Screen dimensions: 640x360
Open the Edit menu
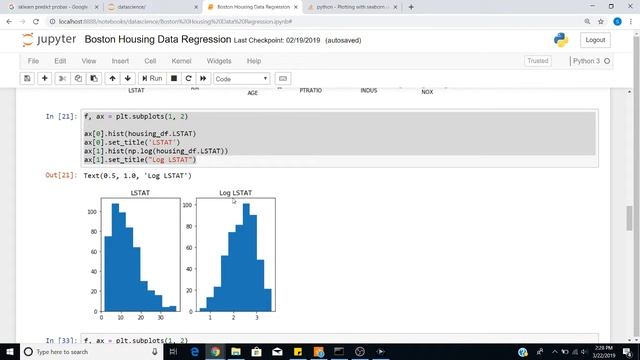click(60, 61)
